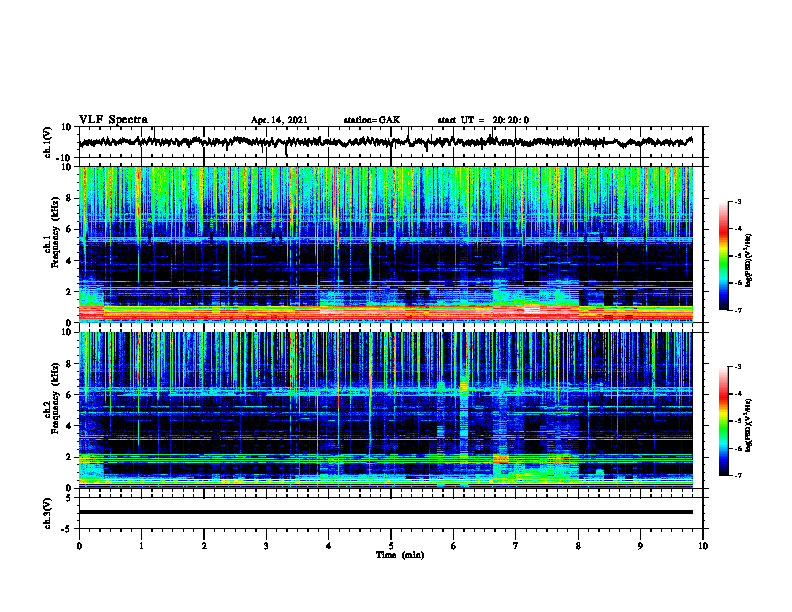The image size is (792, 612).
Task: Click the ch.1 spectrogram color scale bar
Action: (723, 256)
